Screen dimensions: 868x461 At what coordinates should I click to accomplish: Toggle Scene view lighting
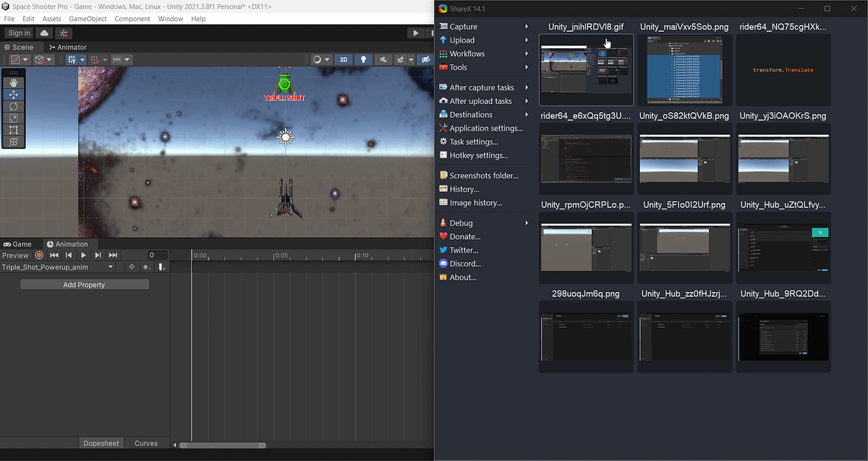pyautogui.click(x=363, y=59)
